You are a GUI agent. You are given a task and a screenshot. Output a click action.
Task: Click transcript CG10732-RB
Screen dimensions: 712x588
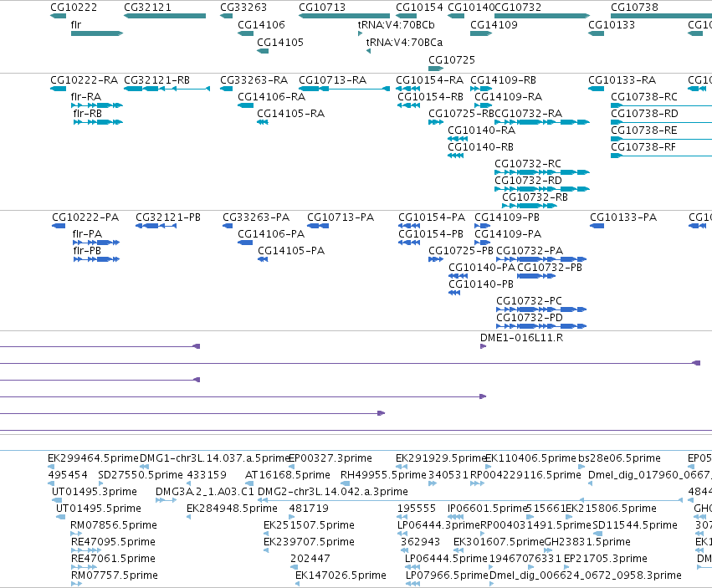coord(535,197)
